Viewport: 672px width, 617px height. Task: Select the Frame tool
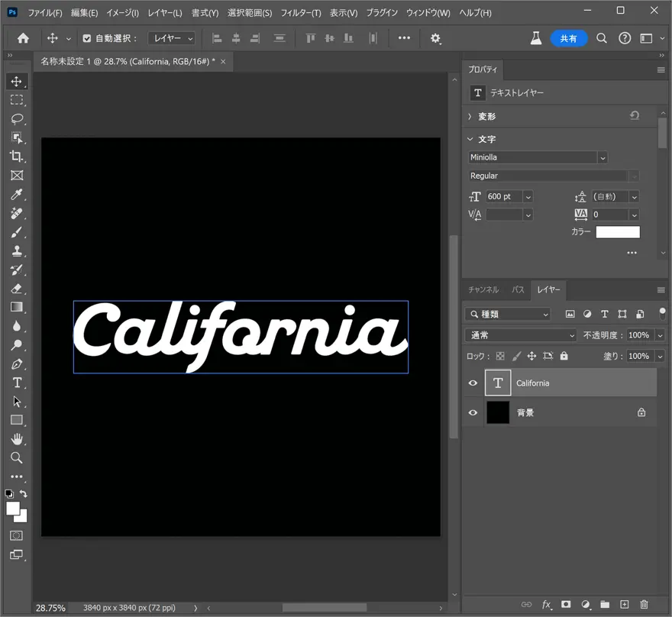[17, 175]
